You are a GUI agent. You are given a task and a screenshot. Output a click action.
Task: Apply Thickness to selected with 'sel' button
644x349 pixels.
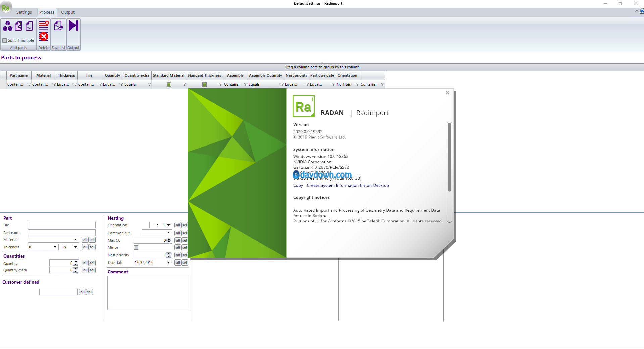tap(92, 247)
